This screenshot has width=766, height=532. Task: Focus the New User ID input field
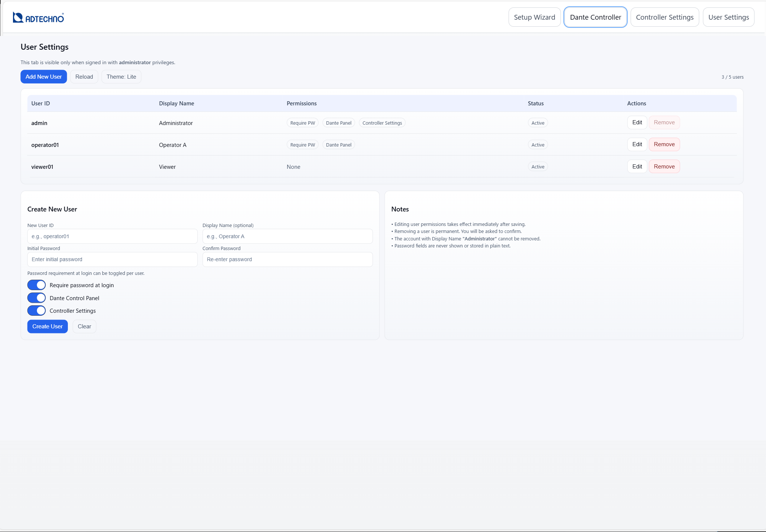click(x=112, y=236)
